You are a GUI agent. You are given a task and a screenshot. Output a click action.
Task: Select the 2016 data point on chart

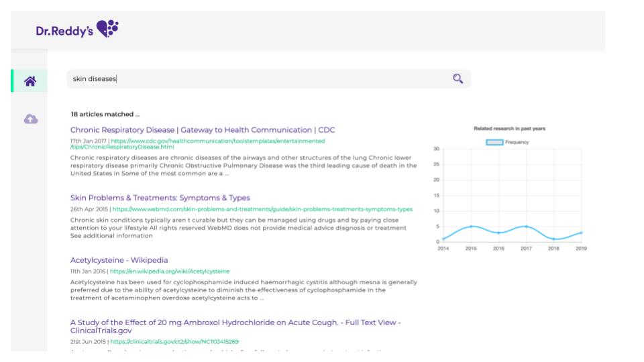(x=498, y=233)
